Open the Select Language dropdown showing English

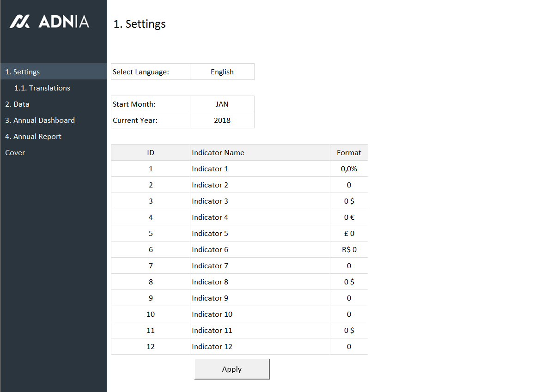point(222,72)
